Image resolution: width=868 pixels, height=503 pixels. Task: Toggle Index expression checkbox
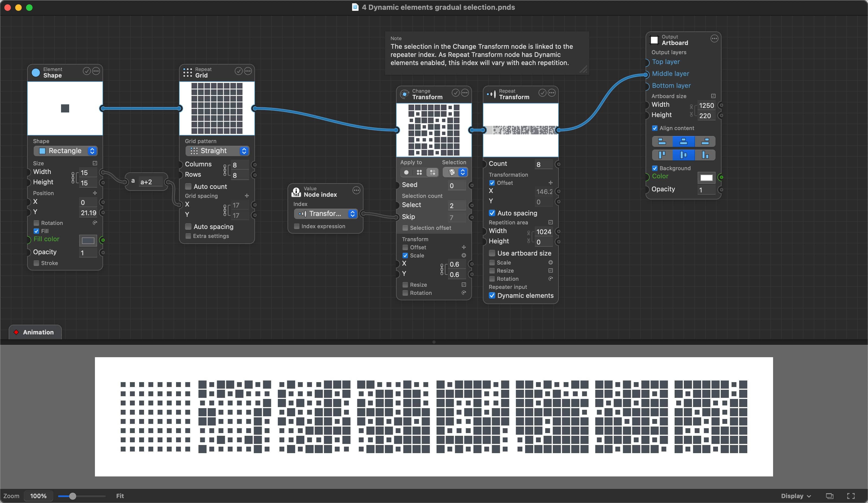297,226
